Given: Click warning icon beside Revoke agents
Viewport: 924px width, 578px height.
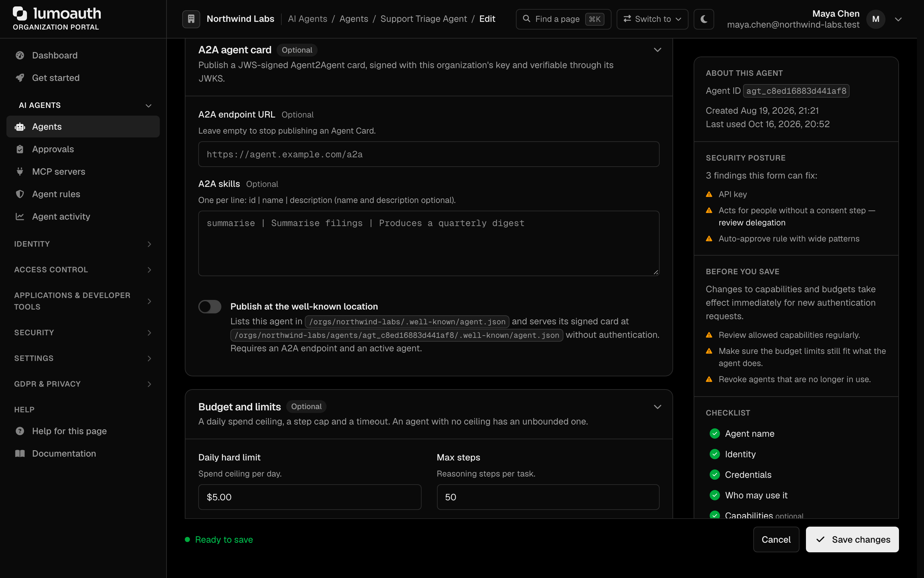Looking at the screenshot, I should [709, 379].
